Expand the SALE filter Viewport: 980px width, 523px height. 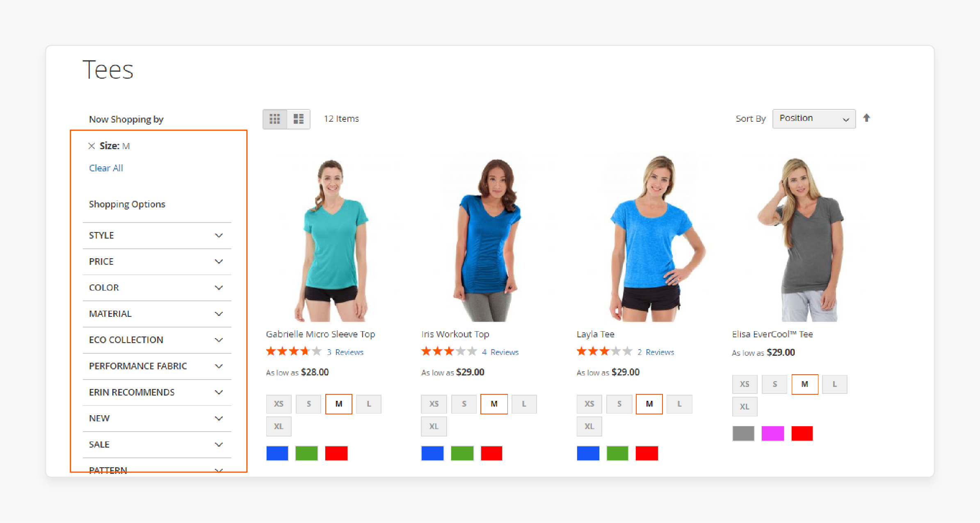157,445
